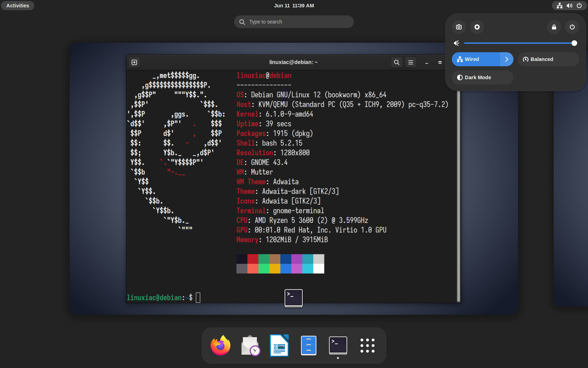Open the Files manager in dock

coord(309,346)
